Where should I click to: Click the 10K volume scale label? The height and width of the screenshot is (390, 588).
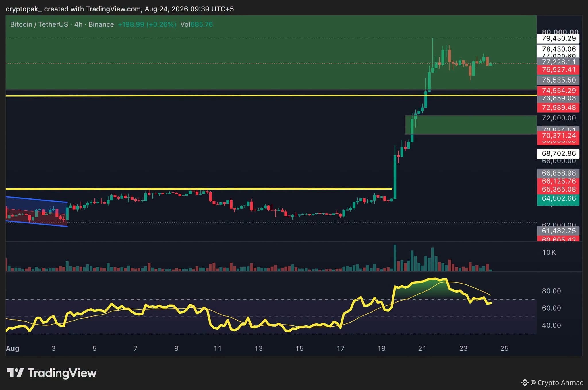(x=549, y=252)
